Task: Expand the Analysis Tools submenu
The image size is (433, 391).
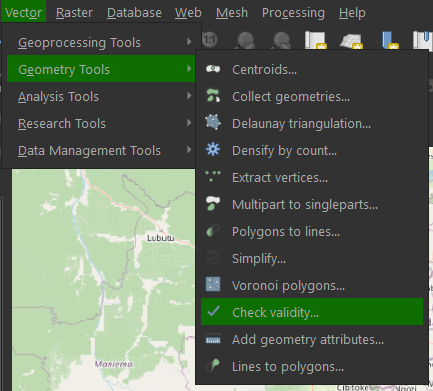Action: (101, 96)
